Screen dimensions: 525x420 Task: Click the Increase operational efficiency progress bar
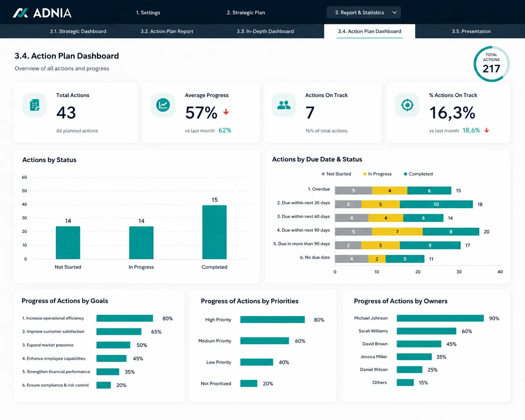pos(125,318)
